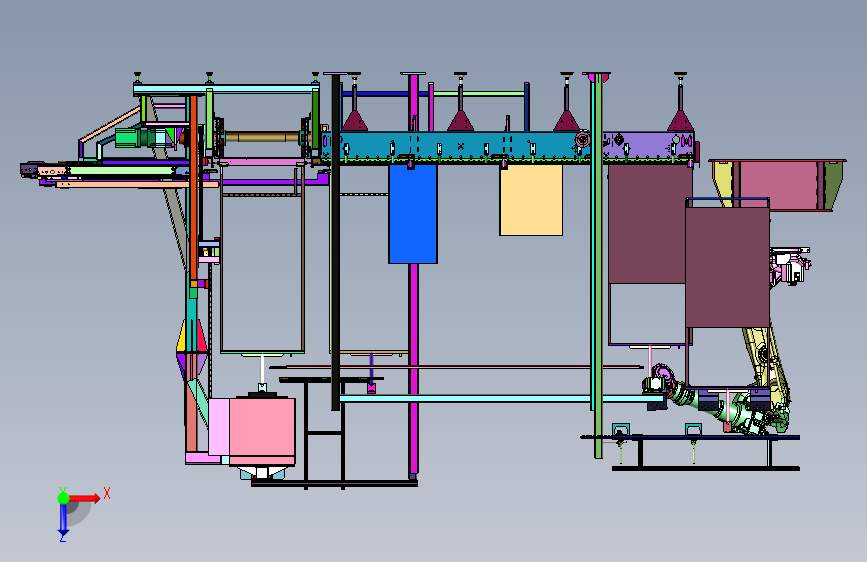
Task: Select the yellow triangular piece on left column
Action: [x=181, y=336]
